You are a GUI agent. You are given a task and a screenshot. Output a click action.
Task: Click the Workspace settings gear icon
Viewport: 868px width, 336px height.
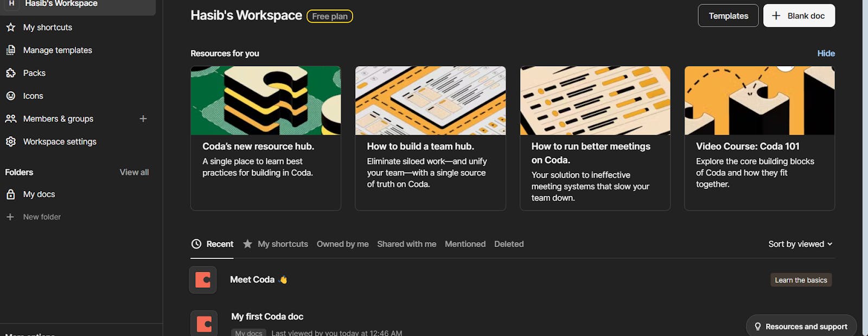pyautogui.click(x=11, y=141)
